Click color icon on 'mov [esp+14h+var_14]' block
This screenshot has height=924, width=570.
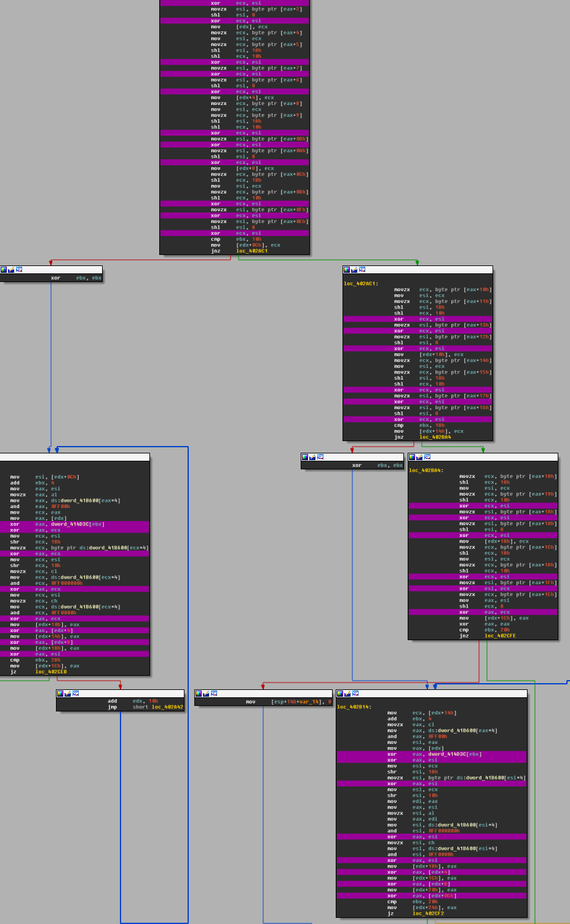(199, 694)
